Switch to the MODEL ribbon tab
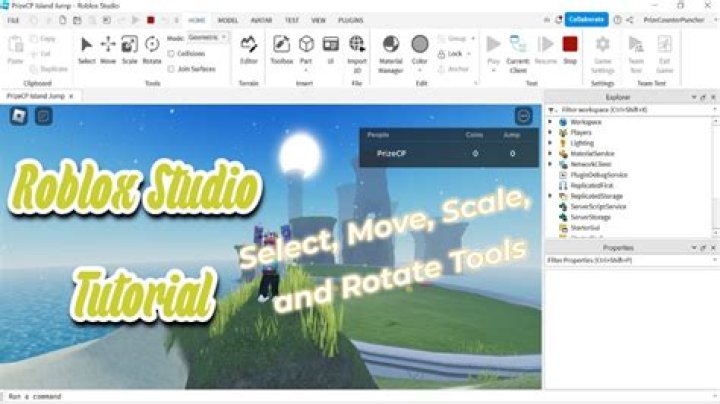The width and height of the screenshot is (720, 404). [x=228, y=19]
